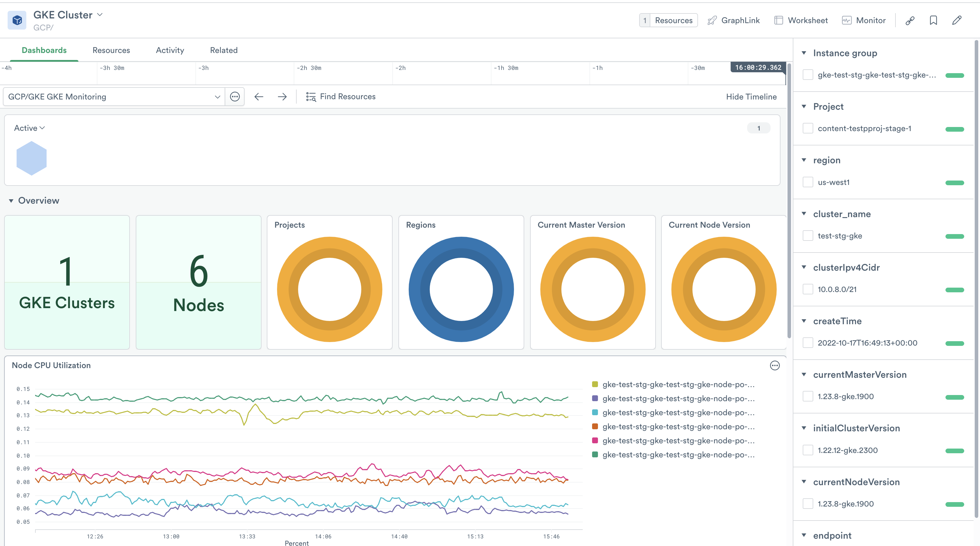Click the 6 Nodes tile
This screenshot has height=546, width=980.
pyautogui.click(x=199, y=282)
